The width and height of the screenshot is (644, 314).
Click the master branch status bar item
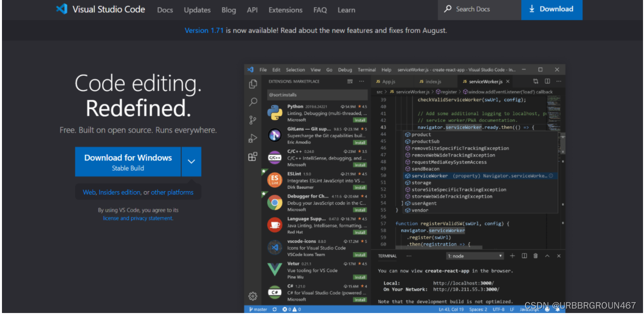pos(258,309)
